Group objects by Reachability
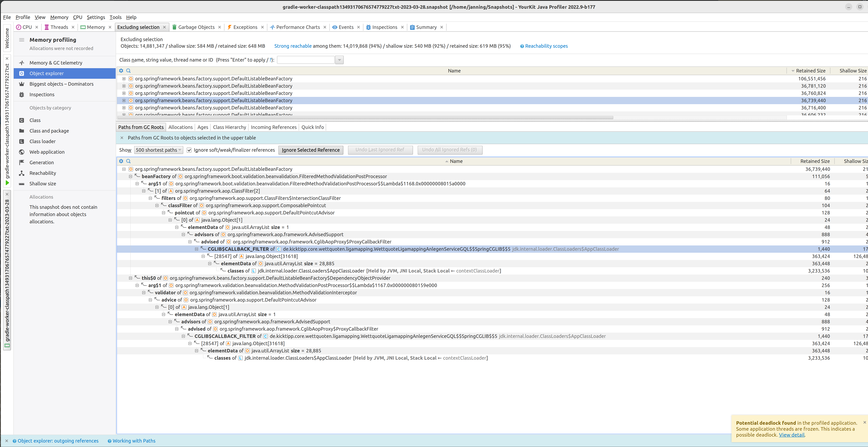 tap(42, 173)
